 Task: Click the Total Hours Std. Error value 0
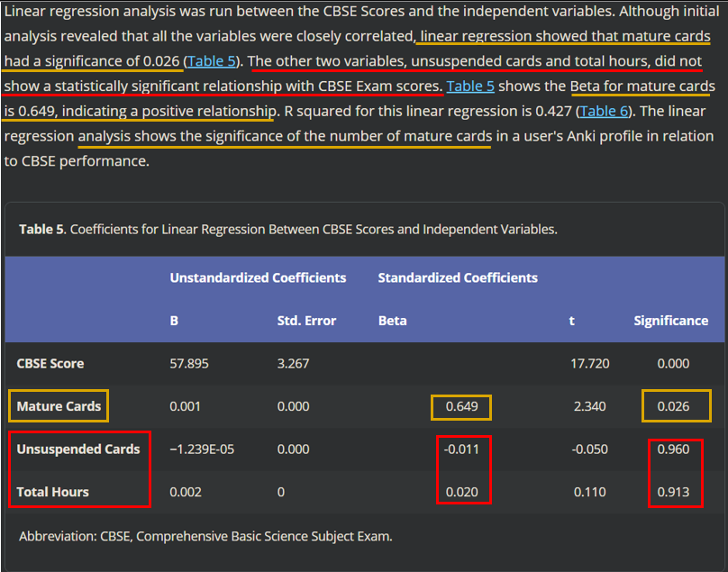click(x=281, y=492)
